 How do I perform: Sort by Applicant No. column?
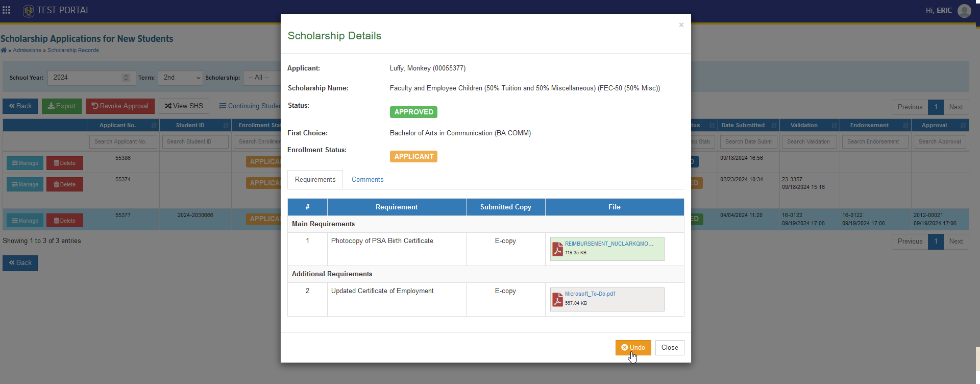click(x=123, y=125)
